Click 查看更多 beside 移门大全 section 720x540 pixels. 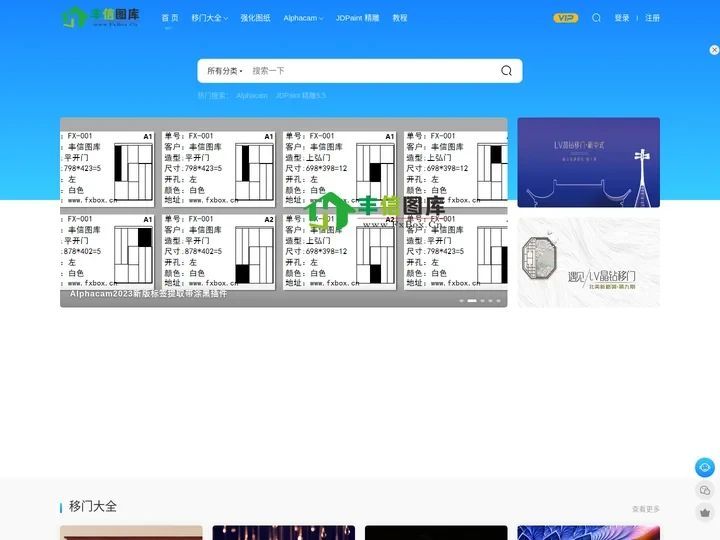point(646,509)
